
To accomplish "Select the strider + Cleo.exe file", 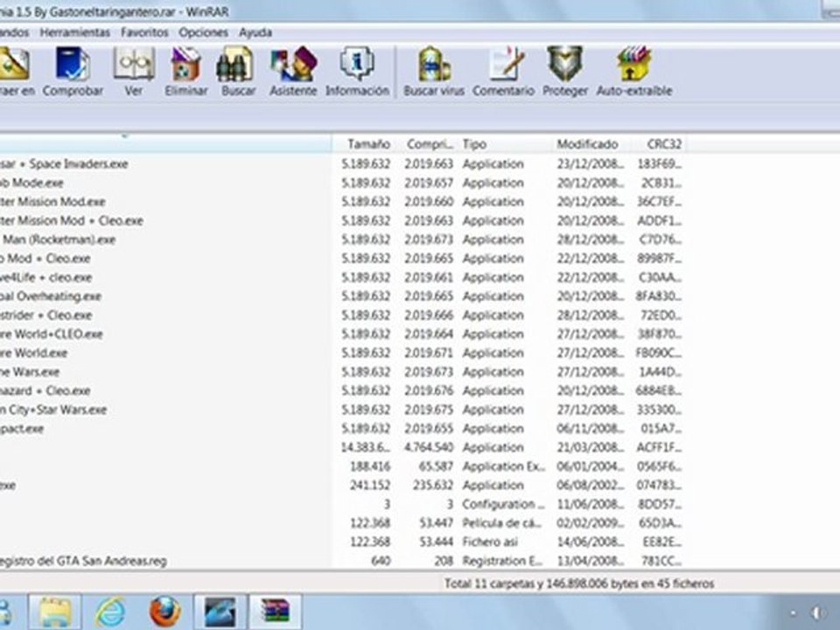I will tap(46, 315).
